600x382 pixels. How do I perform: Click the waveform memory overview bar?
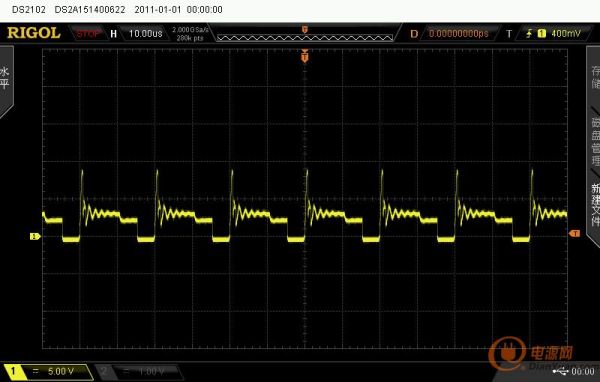(305, 38)
